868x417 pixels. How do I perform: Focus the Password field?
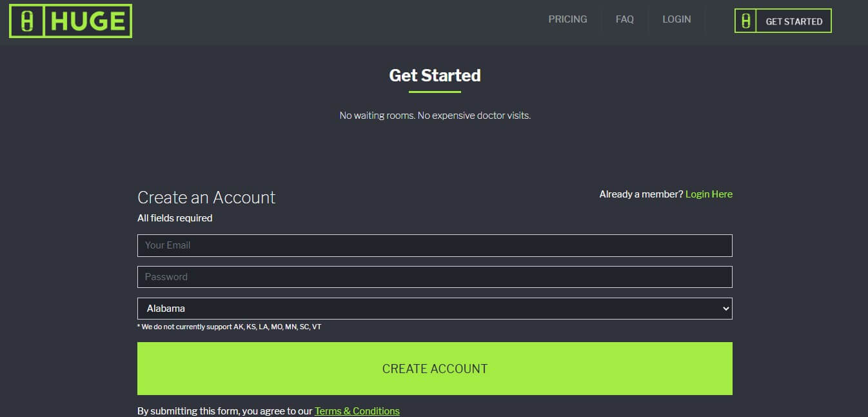[x=435, y=277]
